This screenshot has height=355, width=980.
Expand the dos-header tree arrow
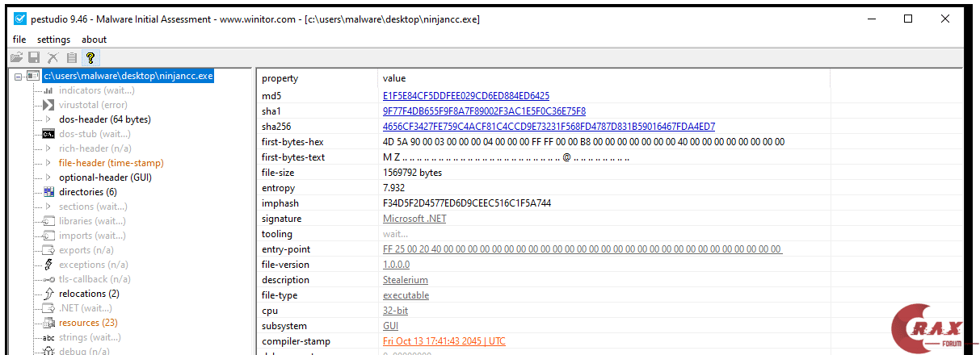(x=48, y=119)
